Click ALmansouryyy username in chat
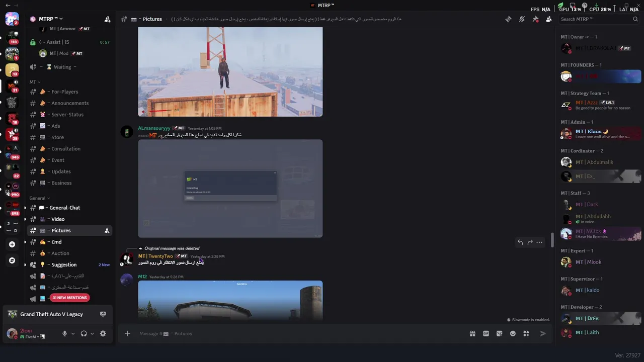Screen dimensions: 644x362 pyautogui.click(x=154, y=128)
